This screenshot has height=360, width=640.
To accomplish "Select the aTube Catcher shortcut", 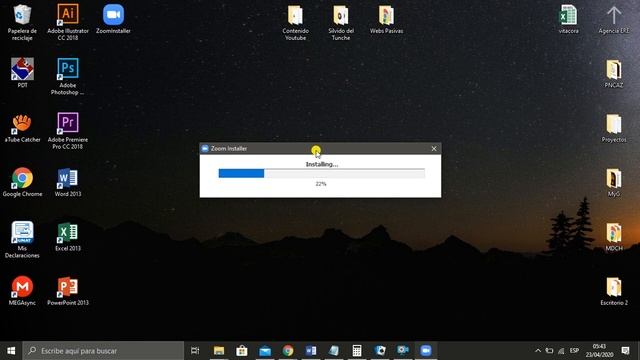I will [22, 128].
